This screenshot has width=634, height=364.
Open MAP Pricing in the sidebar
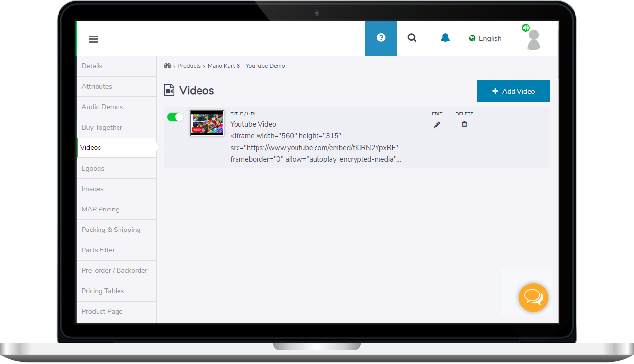point(100,209)
